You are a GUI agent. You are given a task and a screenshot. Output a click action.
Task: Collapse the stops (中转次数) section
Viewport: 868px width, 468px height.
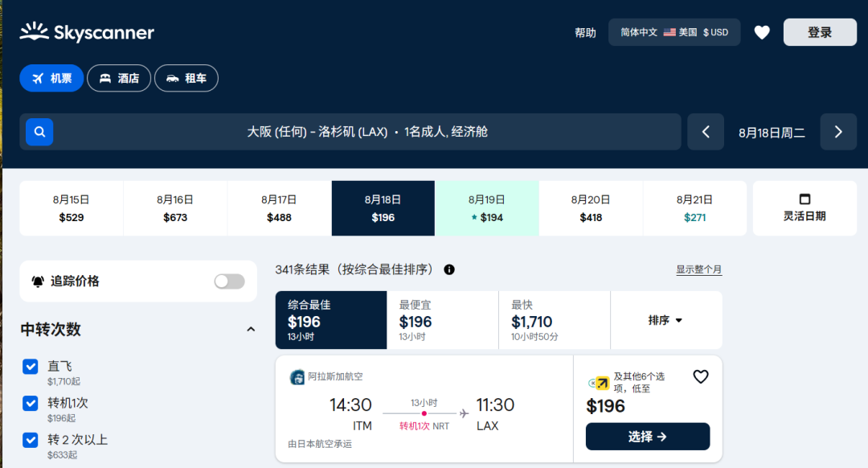point(251,330)
